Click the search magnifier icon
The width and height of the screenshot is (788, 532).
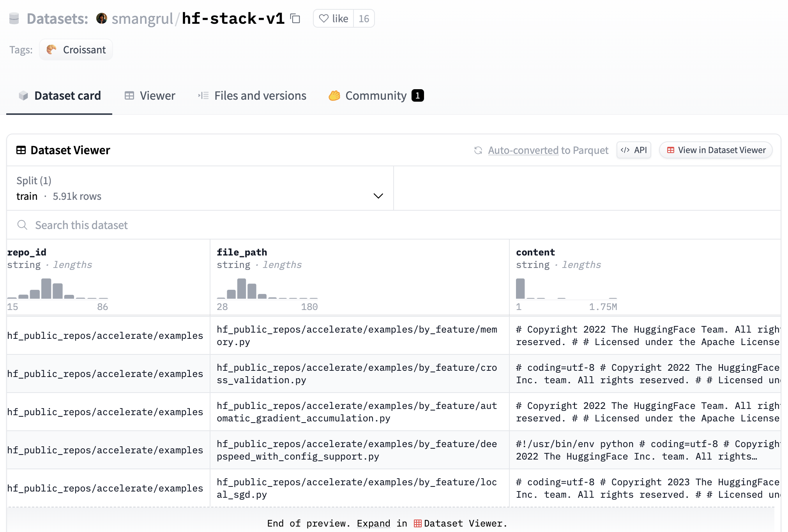(22, 225)
